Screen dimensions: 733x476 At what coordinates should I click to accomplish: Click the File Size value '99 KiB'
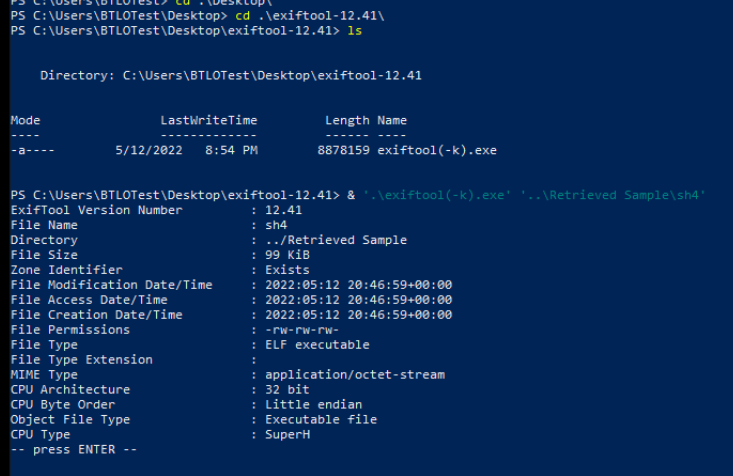click(x=287, y=255)
